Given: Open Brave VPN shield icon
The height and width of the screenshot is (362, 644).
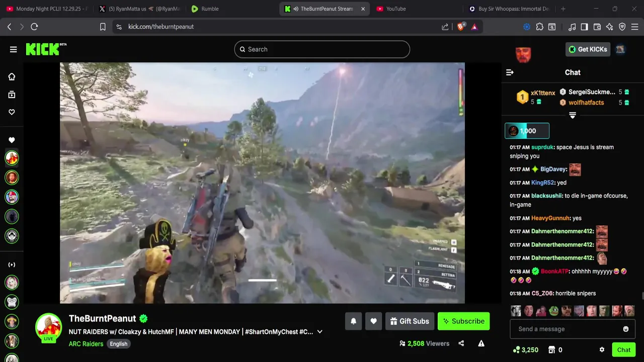Looking at the screenshot, I should pos(622,27).
